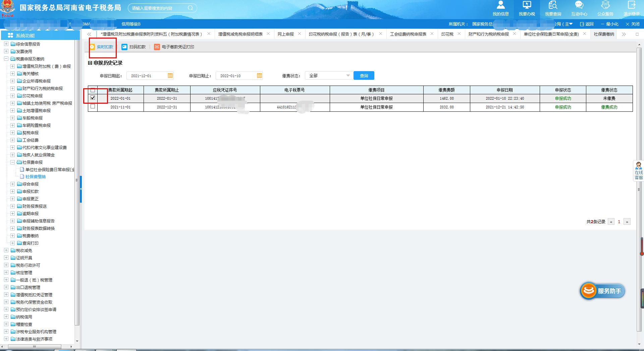Click the 实时扣款 button
Viewport: 644px width, 351px height.
click(x=102, y=47)
